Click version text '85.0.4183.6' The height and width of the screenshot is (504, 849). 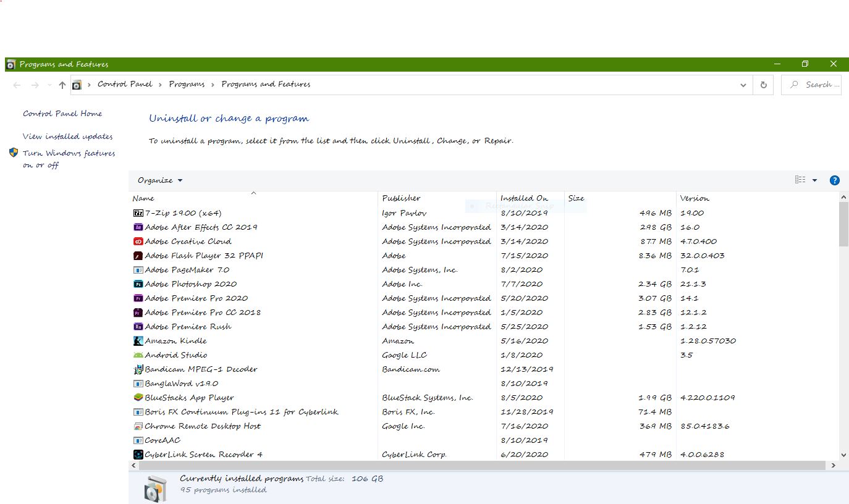[x=705, y=426]
